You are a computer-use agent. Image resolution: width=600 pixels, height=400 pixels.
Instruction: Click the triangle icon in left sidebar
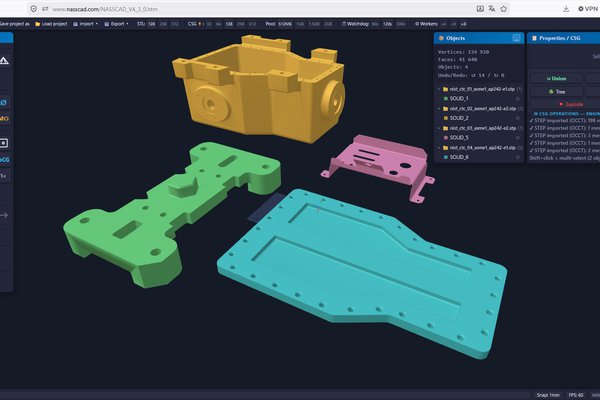coord(4,60)
